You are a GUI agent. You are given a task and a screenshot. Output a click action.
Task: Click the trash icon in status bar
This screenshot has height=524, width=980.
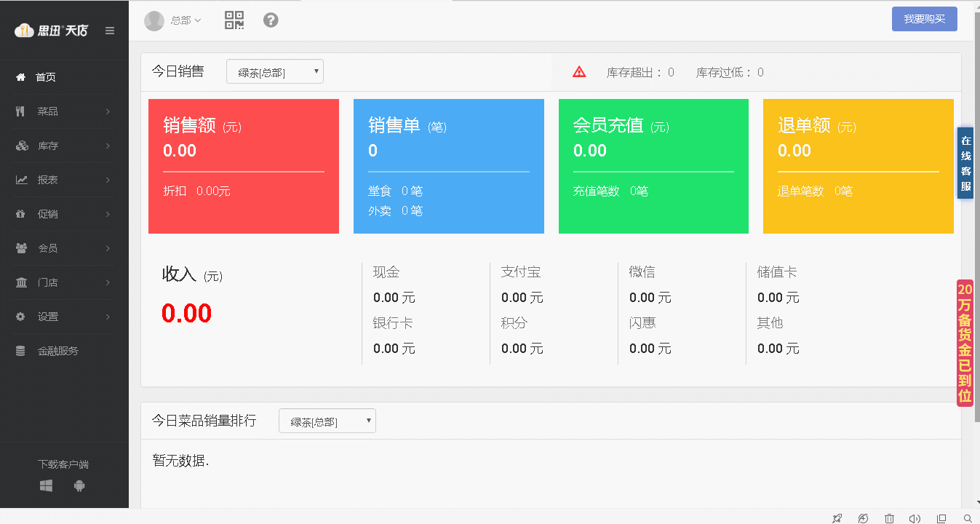[889, 518]
